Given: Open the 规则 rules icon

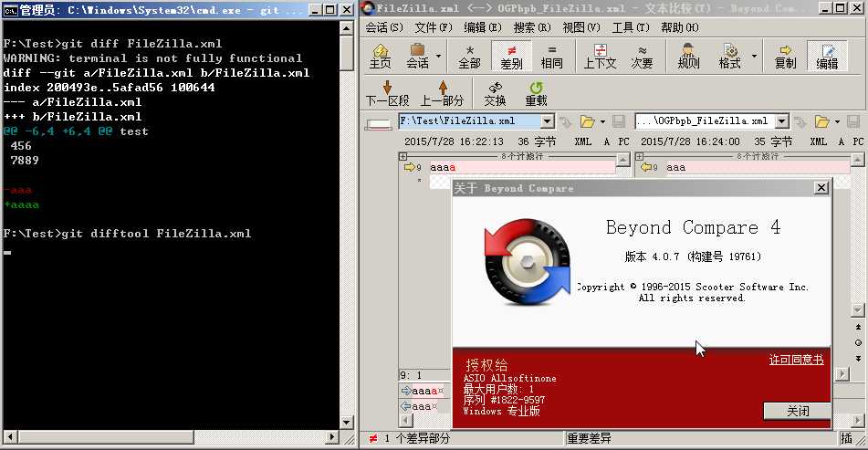Looking at the screenshot, I should tap(688, 56).
